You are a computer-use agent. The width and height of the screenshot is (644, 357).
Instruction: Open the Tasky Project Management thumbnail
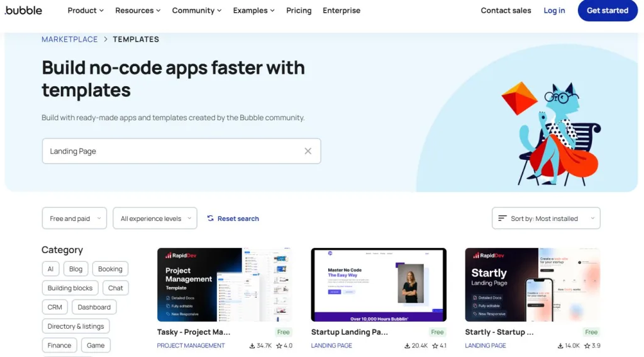[225, 285]
